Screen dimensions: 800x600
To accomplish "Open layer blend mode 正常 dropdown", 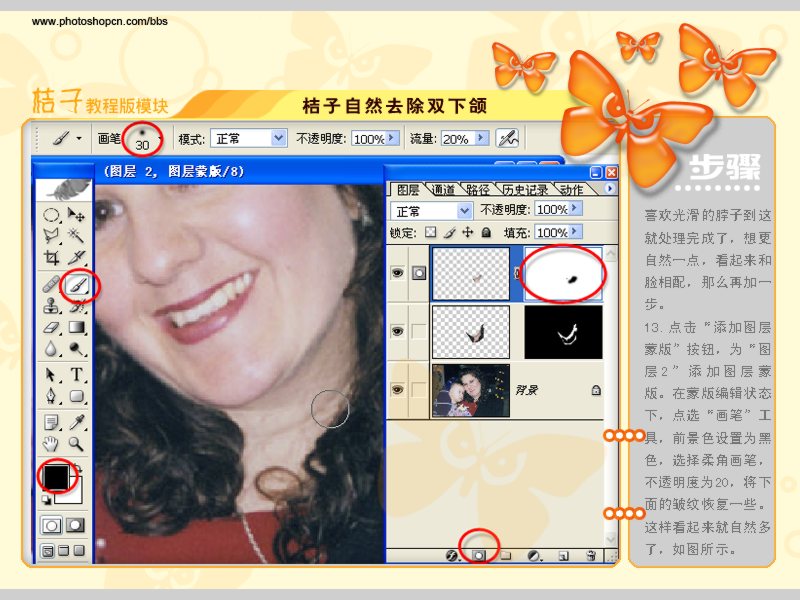I will tap(431, 211).
